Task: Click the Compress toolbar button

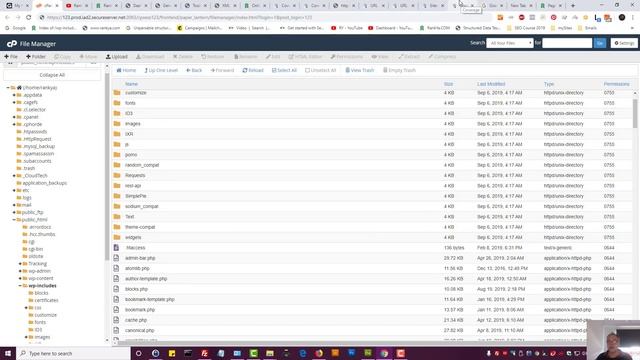Action: [442, 57]
